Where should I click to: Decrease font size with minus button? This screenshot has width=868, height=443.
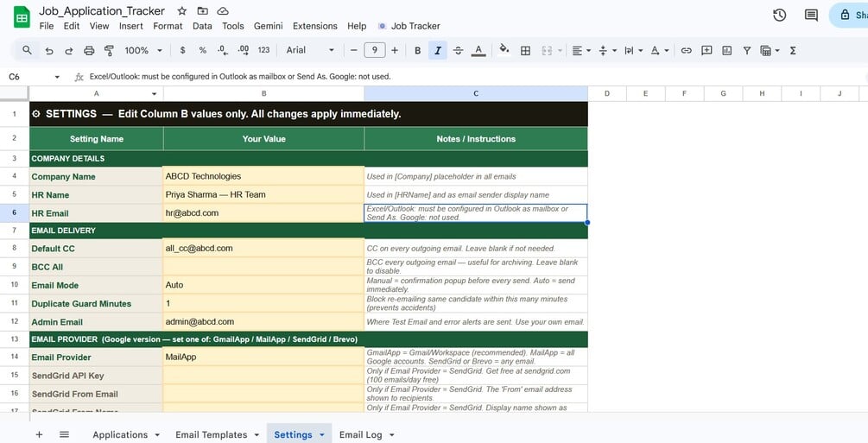[354, 50]
